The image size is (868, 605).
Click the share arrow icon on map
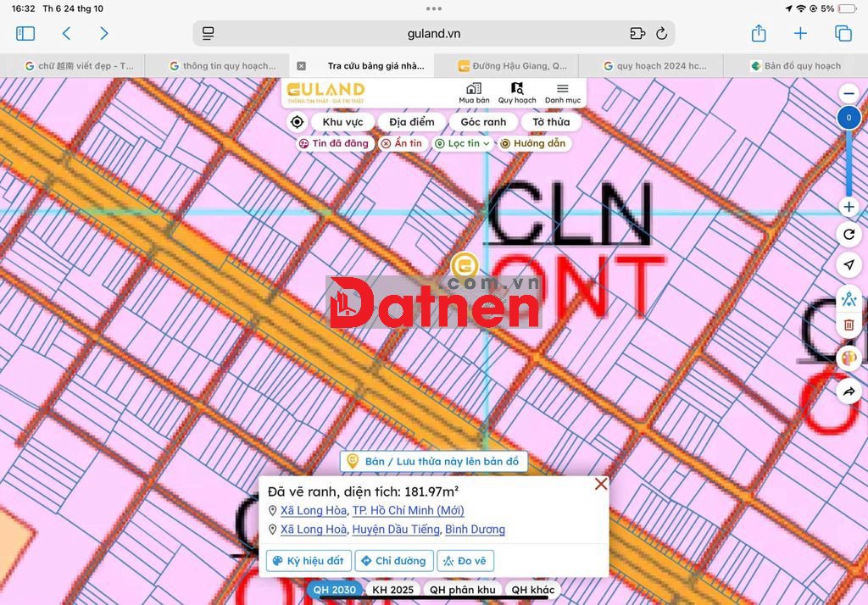point(849,391)
